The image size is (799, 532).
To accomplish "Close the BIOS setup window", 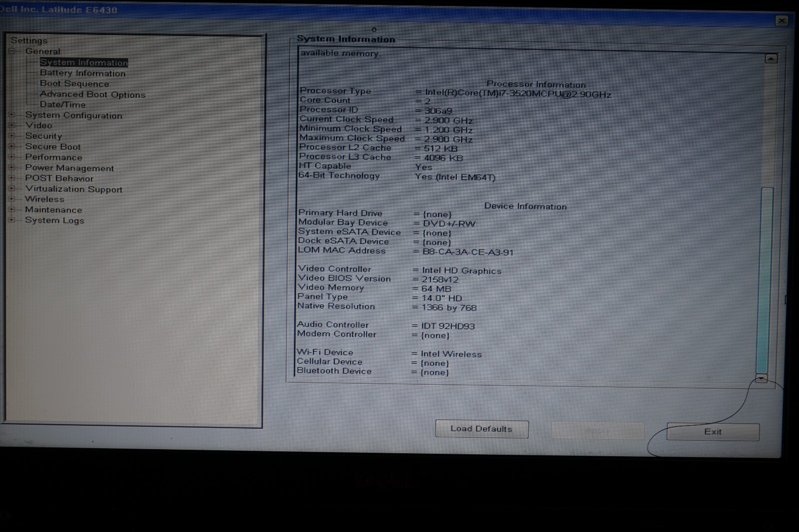I will click(782, 20).
